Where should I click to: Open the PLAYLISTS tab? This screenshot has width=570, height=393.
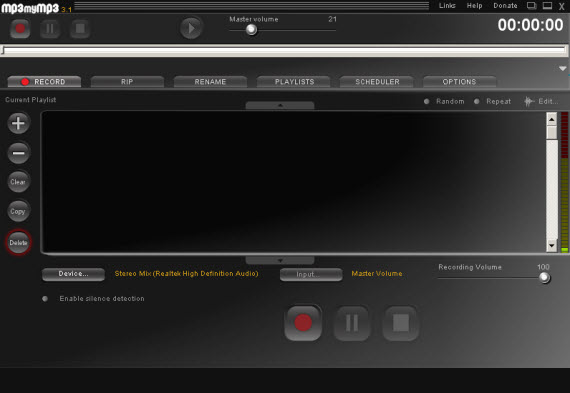point(294,81)
